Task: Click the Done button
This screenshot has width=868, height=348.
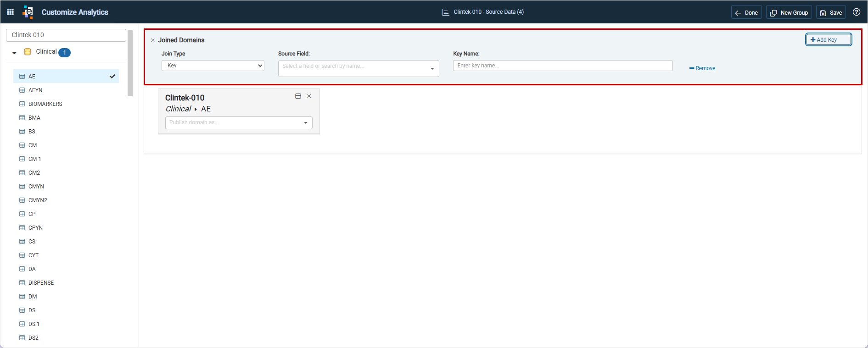Action: (x=746, y=12)
